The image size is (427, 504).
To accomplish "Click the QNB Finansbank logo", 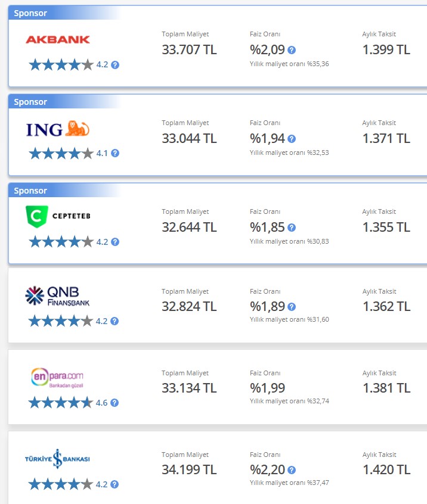I will (57, 295).
